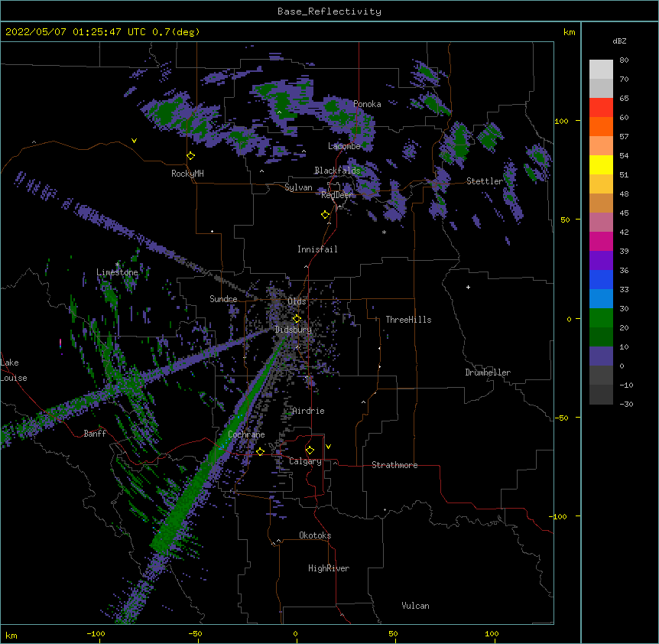
Task: Click the 100 tick on the right axis
Action: (x=561, y=121)
